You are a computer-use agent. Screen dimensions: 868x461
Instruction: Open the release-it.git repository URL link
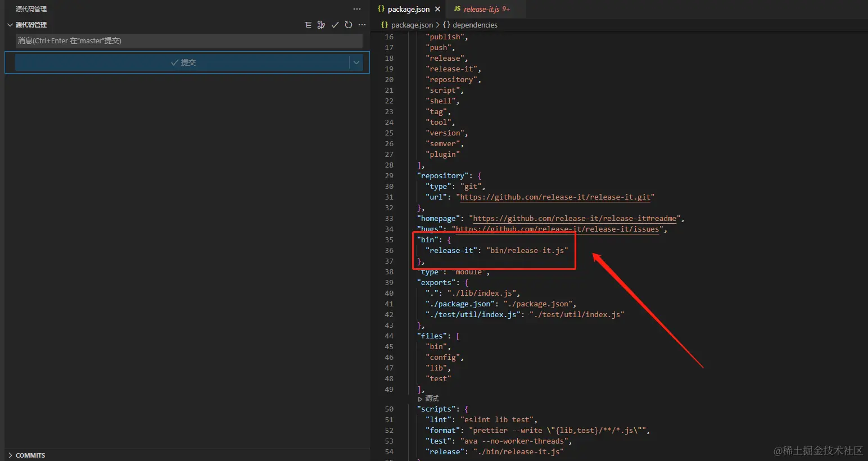point(555,197)
